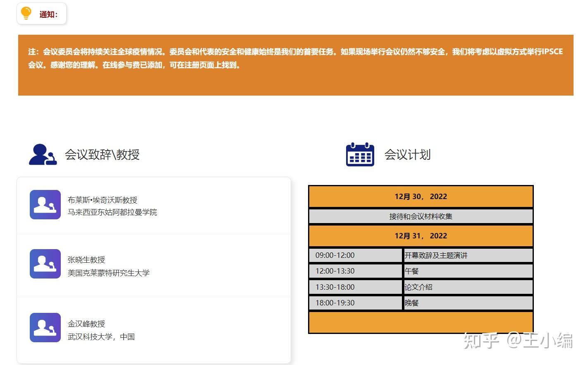This screenshot has width=588, height=365.
Task: Select 金汉峰教授 avatar icon
Action: coord(45,327)
